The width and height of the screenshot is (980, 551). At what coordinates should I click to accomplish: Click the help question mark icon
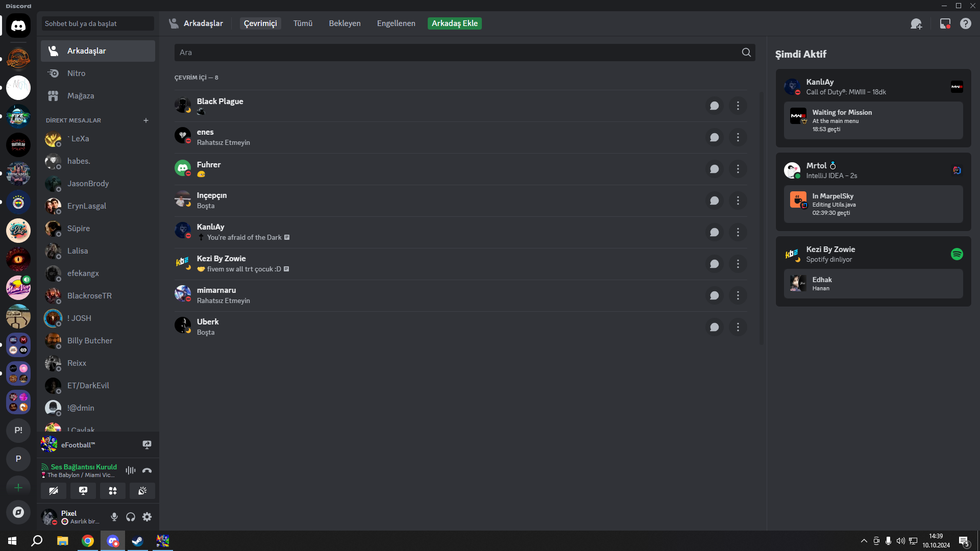pyautogui.click(x=965, y=24)
